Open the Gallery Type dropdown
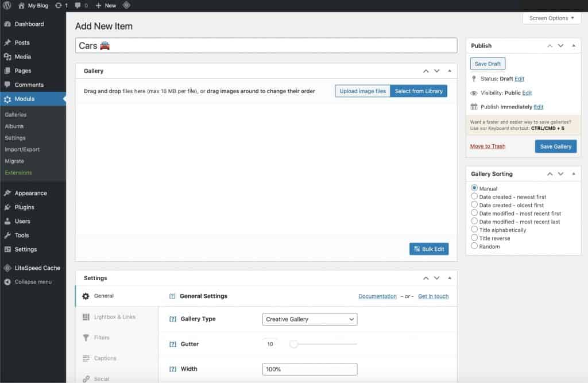 pos(310,319)
